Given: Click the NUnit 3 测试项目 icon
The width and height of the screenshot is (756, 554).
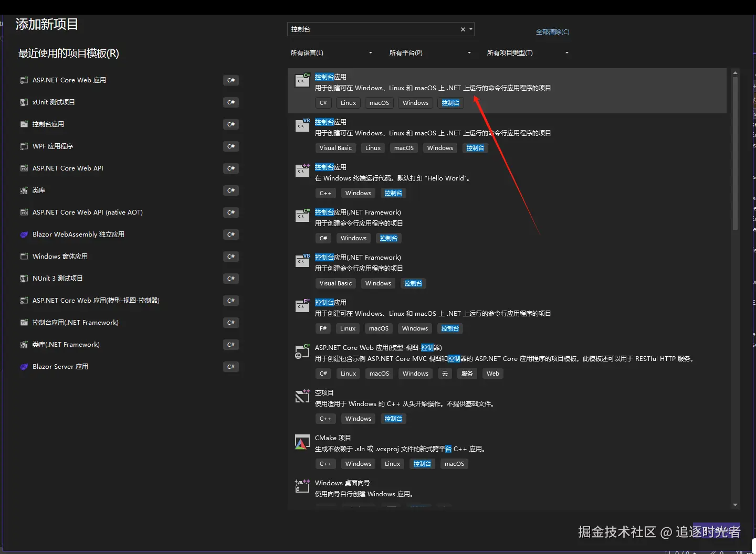Looking at the screenshot, I should (24, 279).
